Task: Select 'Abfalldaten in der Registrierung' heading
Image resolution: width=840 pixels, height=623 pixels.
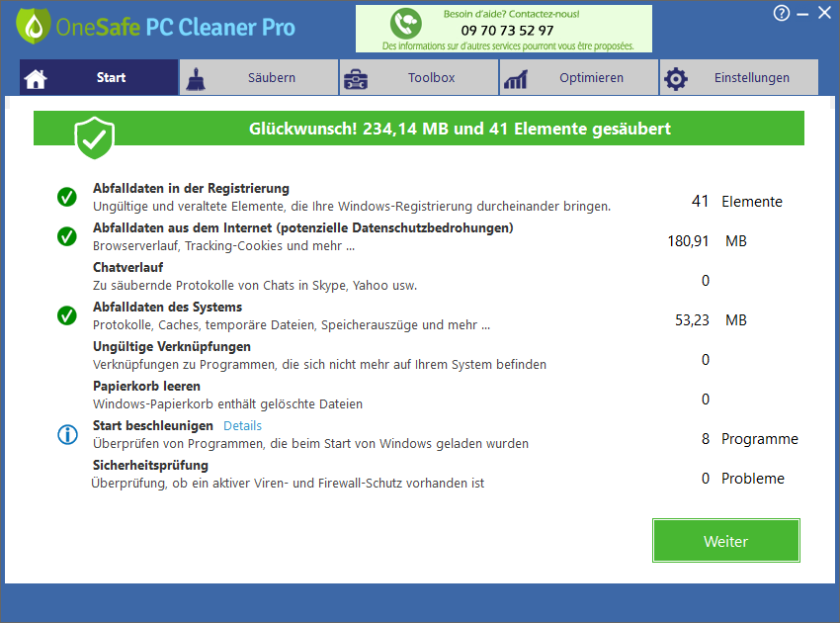Action: point(191,188)
